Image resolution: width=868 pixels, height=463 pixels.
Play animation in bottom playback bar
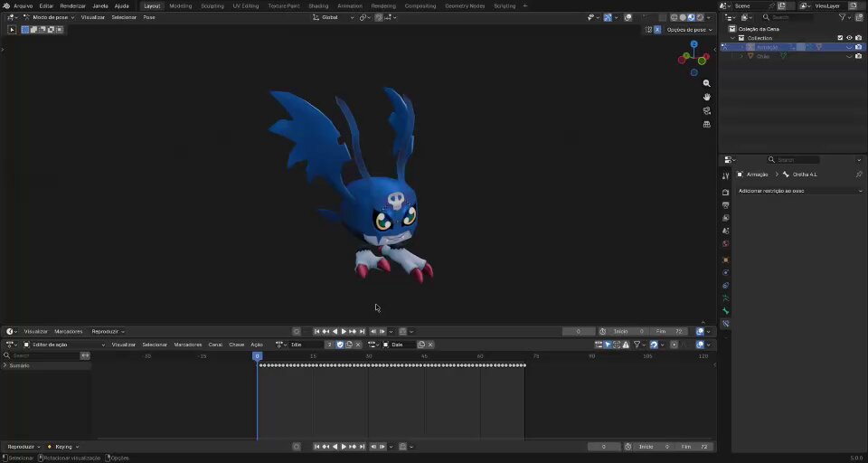pyautogui.click(x=344, y=447)
